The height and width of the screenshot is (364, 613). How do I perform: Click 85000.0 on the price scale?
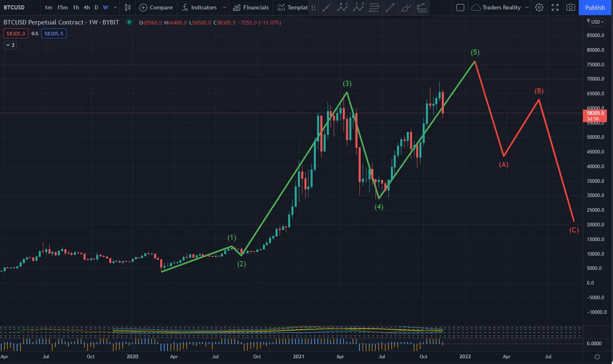(596, 35)
